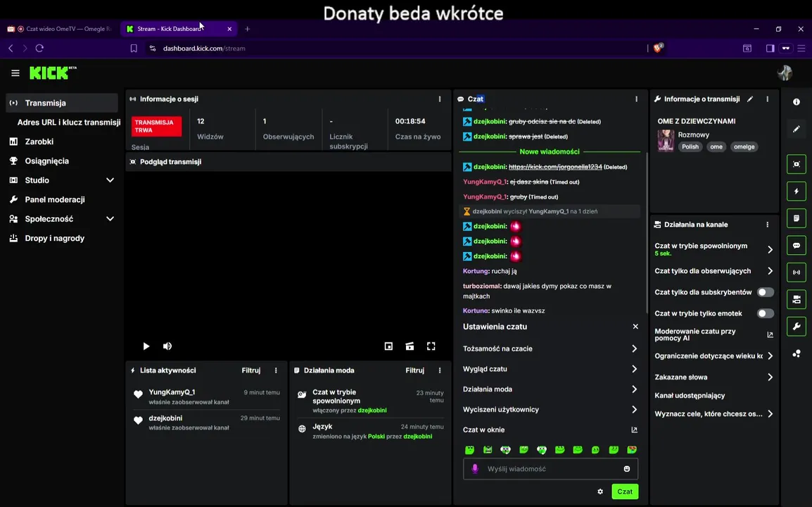Edit stream info with the pencil icon
Viewport: 812px width, 507px height.
[750, 99]
